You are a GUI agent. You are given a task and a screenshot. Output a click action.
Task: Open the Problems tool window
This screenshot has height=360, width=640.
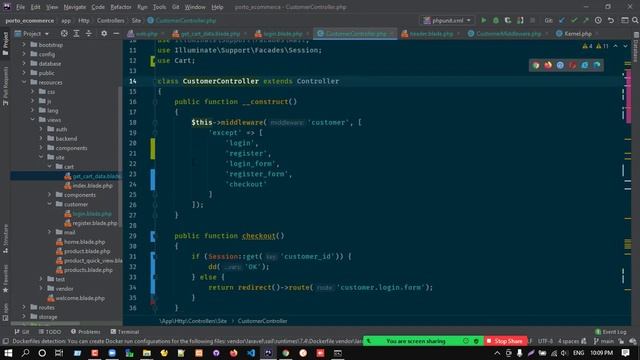pyautogui.click(x=85, y=332)
